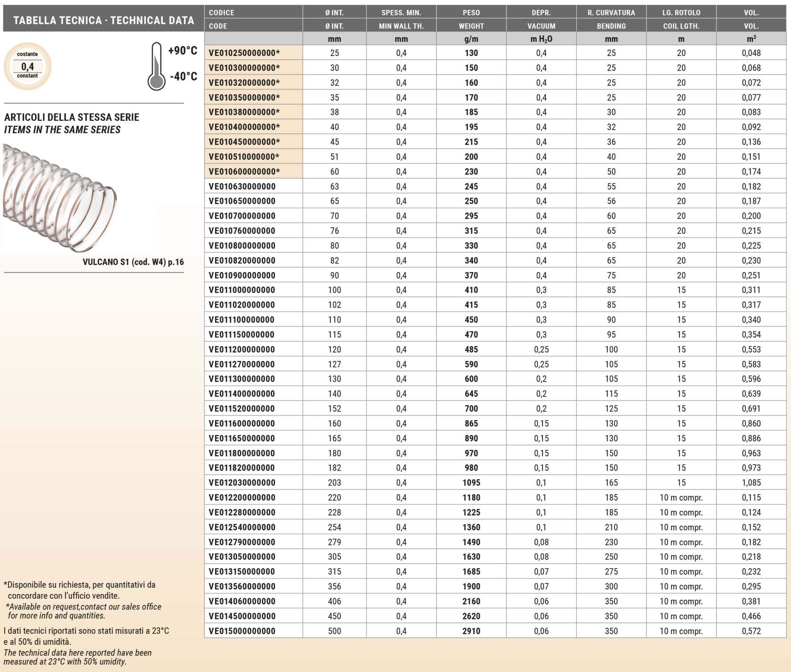The width and height of the screenshot is (791, 672).
Task: Click the thermometer temperature range icon
Action: [x=156, y=66]
